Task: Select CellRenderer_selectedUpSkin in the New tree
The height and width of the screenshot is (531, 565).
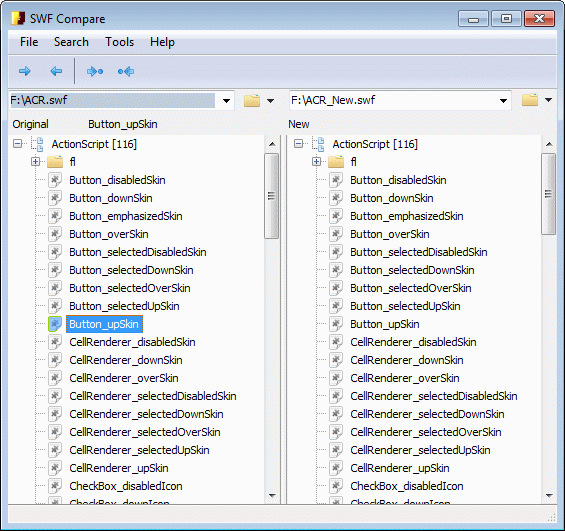Action: click(420, 450)
